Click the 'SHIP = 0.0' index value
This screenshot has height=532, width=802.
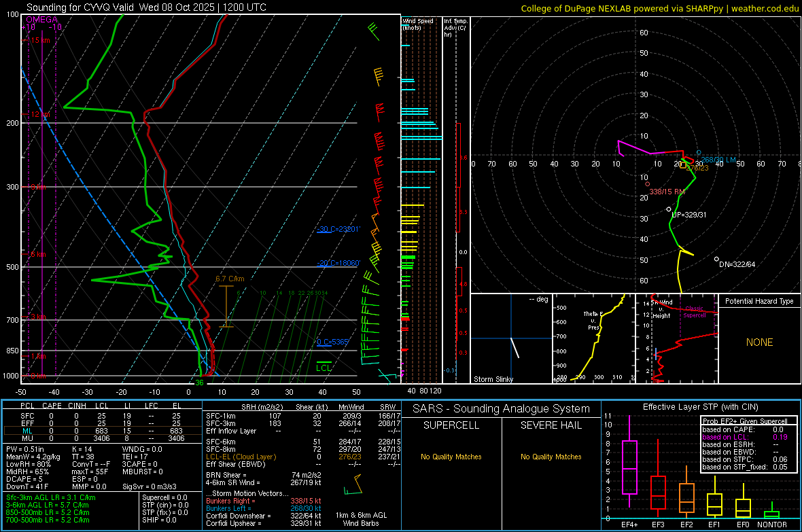point(159,520)
